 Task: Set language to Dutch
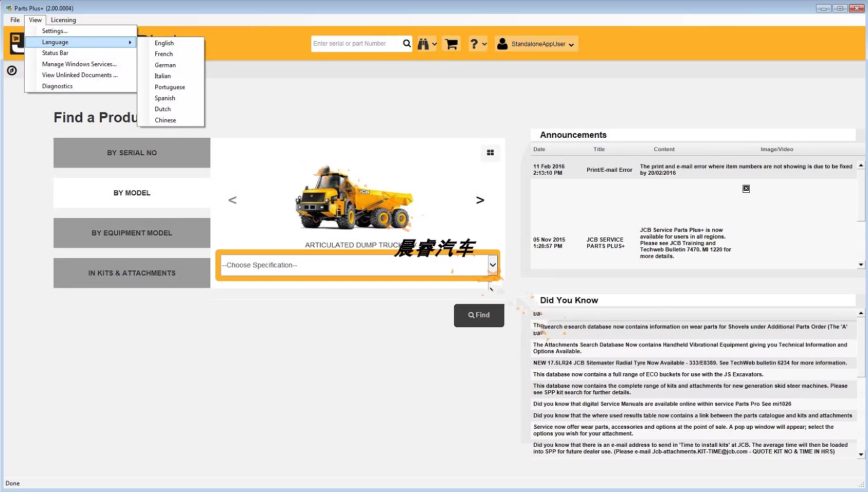pos(171,109)
